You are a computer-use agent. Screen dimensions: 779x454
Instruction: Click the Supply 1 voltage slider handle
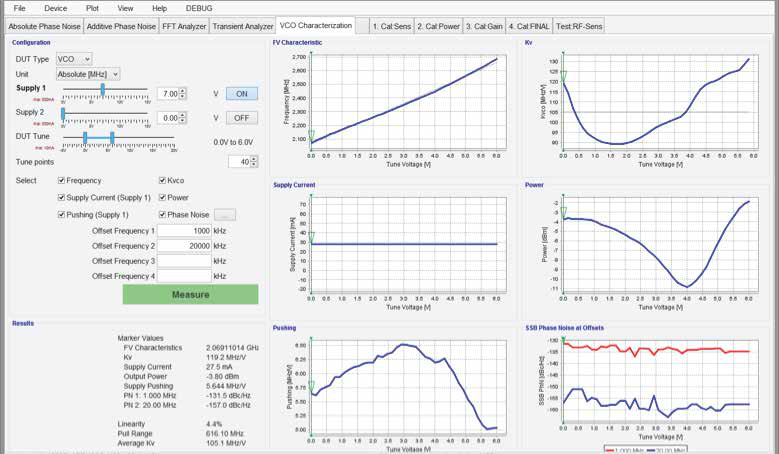pyautogui.click(x=103, y=89)
